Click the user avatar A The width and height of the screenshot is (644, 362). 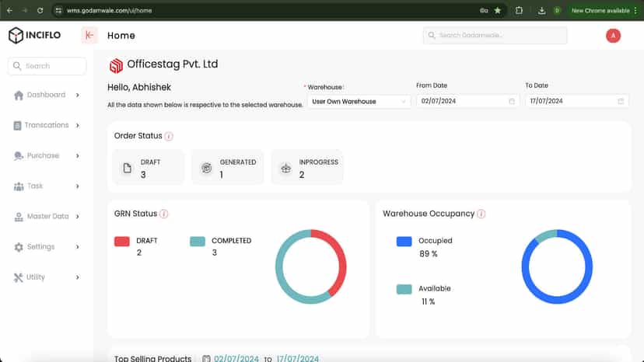click(x=613, y=36)
